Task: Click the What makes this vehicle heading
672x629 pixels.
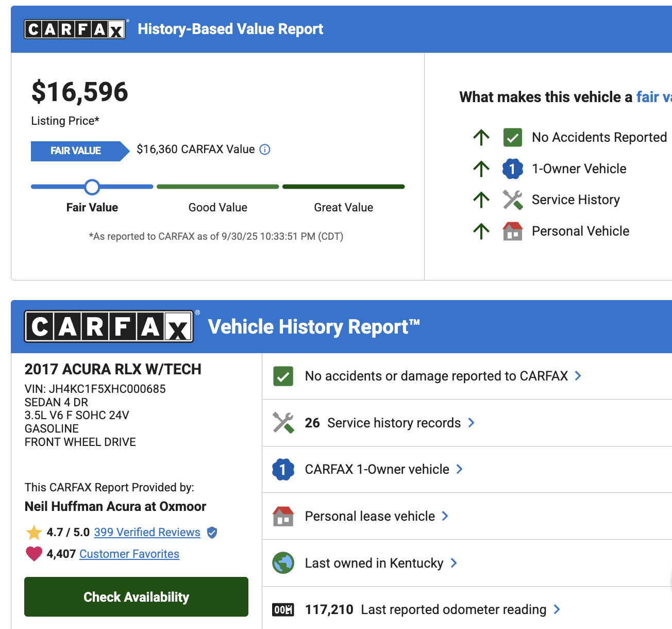Action: point(565,97)
